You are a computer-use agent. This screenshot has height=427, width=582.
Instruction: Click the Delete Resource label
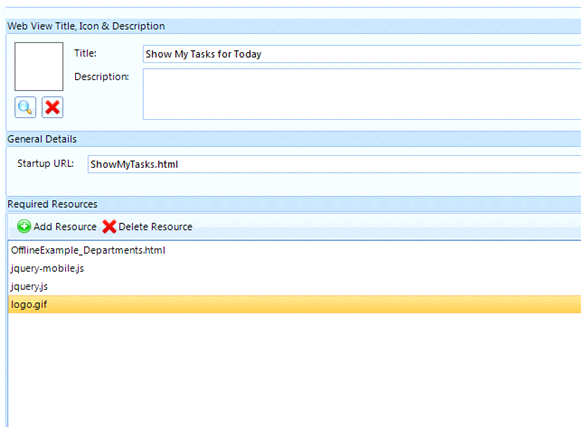[x=155, y=226]
